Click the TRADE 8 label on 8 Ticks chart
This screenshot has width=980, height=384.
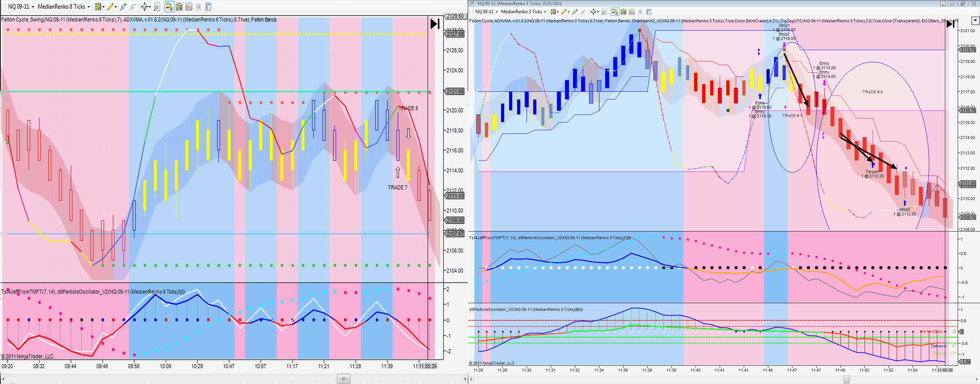[x=408, y=109]
